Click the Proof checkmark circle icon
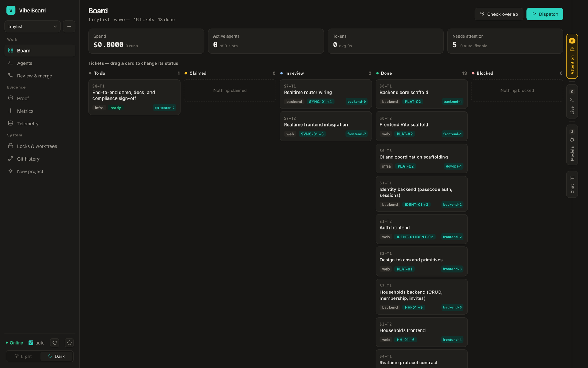588x368 pixels. pos(10,98)
